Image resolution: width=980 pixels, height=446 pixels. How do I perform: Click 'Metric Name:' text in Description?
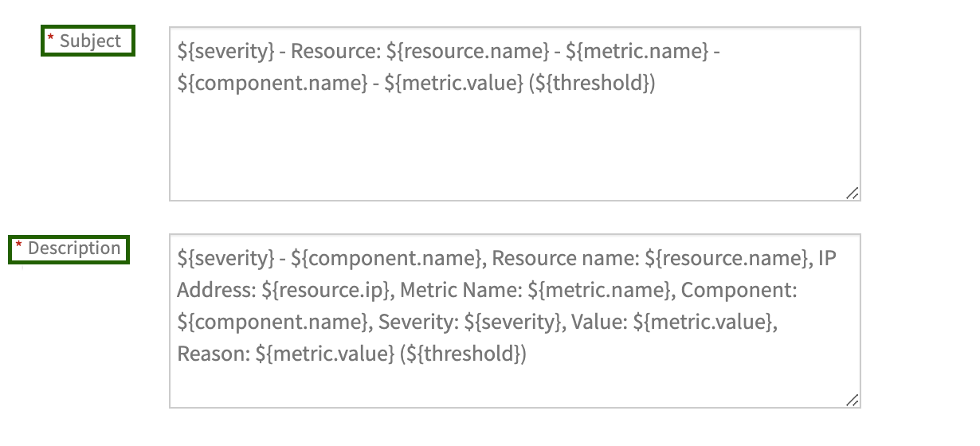(461, 290)
